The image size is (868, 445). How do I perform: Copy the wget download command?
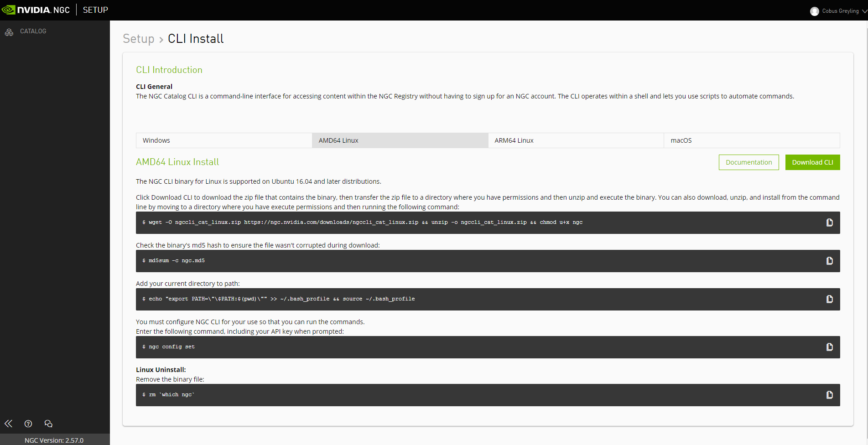pyautogui.click(x=829, y=222)
